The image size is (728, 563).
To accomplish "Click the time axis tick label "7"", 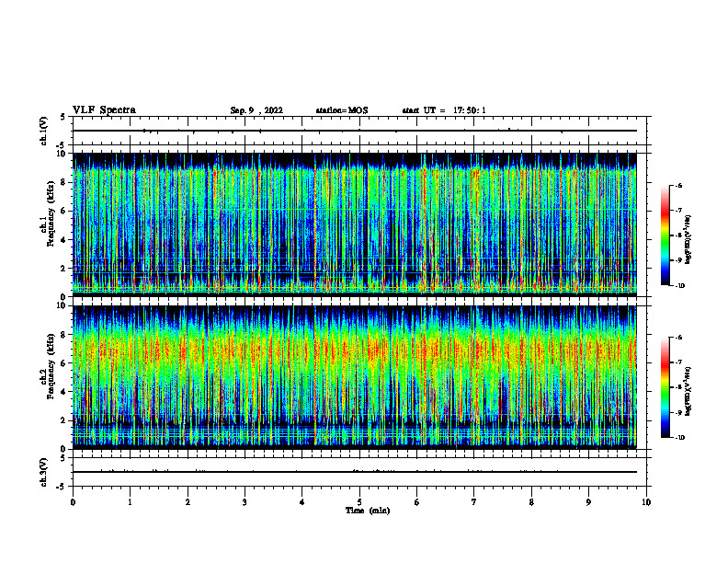I will (x=474, y=502).
